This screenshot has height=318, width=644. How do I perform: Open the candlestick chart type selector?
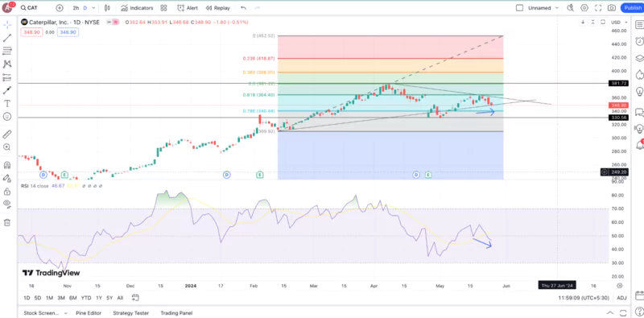click(107, 8)
